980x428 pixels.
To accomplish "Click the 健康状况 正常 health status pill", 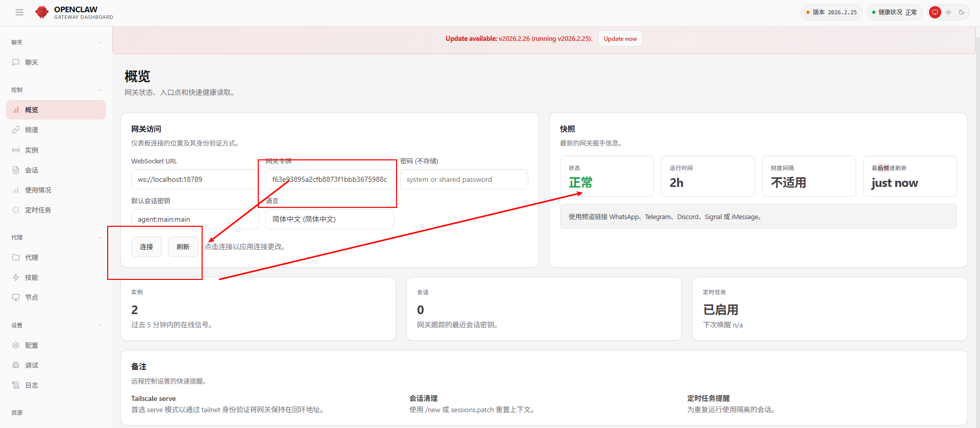I will tap(894, 12).
